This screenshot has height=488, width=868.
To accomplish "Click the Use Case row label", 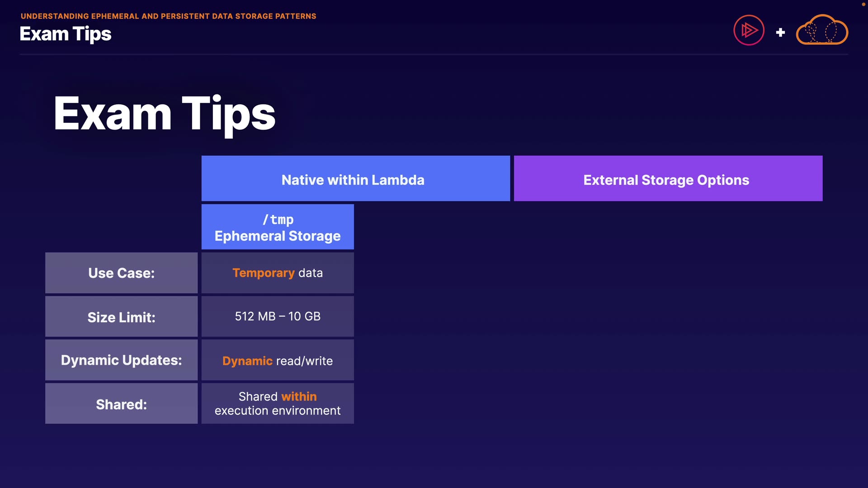I will click(x=121, y=273).
